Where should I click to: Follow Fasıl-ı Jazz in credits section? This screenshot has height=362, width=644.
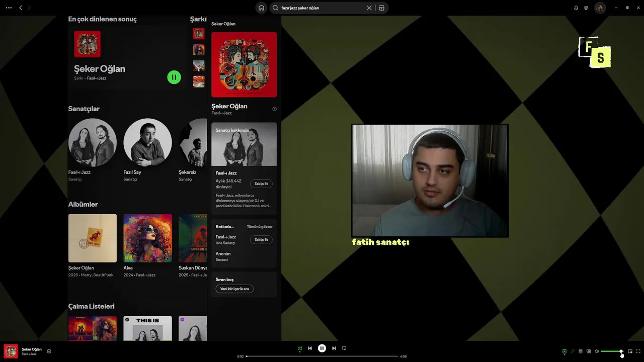(261, 240)
